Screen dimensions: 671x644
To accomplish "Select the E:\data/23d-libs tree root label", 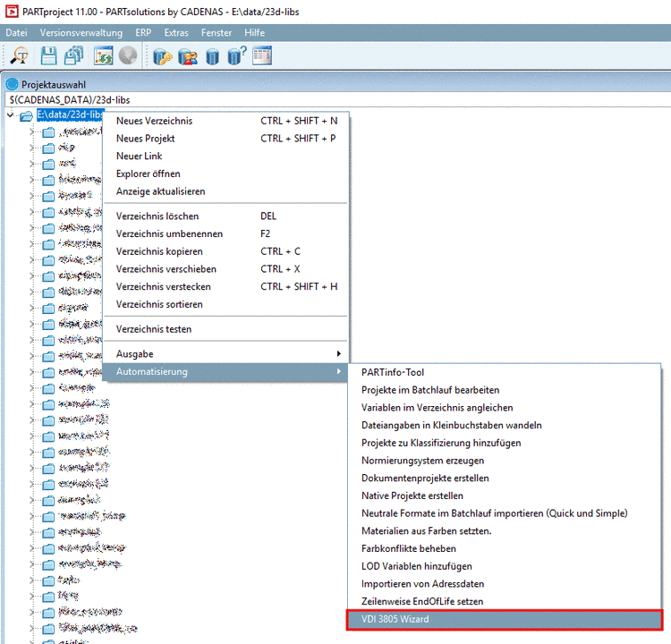I will tap(70, 114).
